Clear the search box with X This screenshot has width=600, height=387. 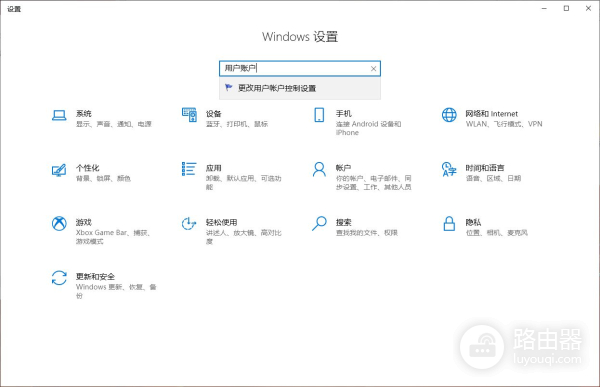point(373,69)
